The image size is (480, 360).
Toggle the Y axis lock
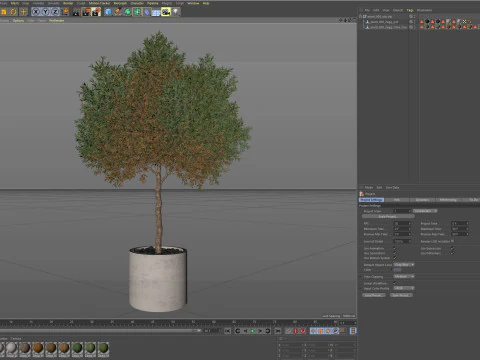tap(45, 12)
